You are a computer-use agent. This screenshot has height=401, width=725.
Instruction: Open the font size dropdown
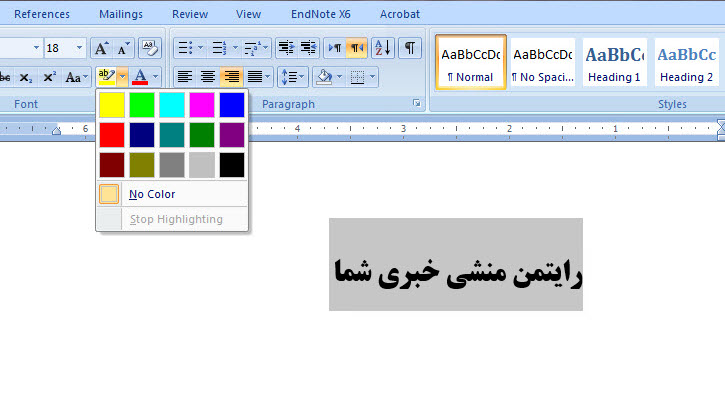[x=79, y=48]
